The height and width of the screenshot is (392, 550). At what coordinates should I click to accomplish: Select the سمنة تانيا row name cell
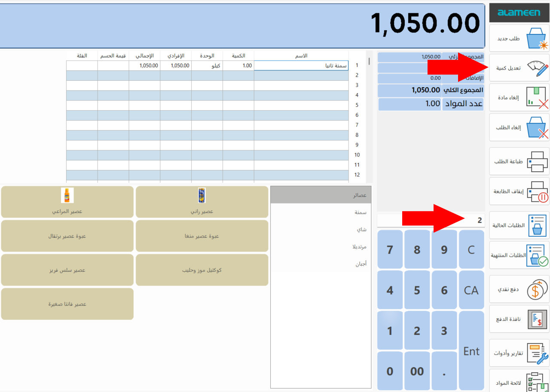click(x=301, y=66)
